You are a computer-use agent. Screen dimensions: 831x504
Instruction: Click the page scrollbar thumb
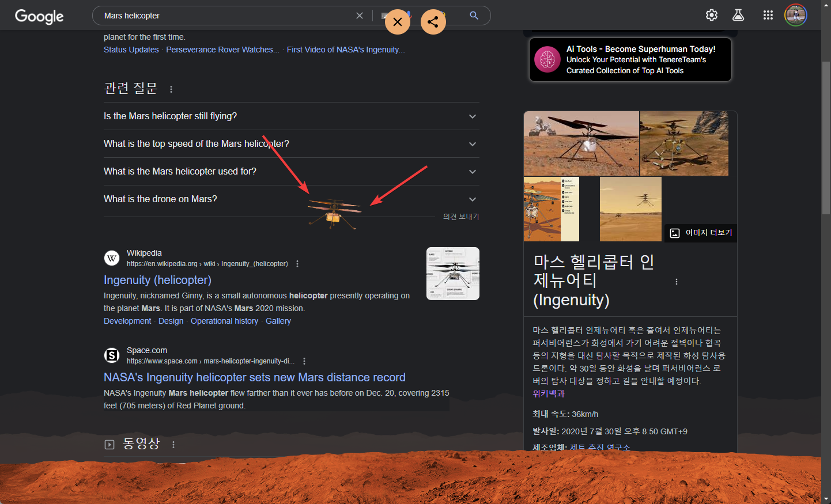[826, 138]
